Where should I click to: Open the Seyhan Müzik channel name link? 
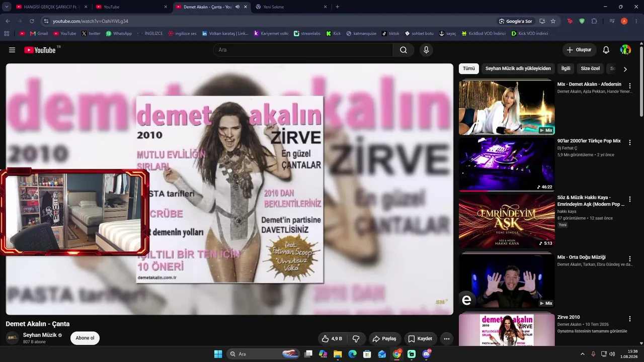pyautogui.click(x=40, y=335)
